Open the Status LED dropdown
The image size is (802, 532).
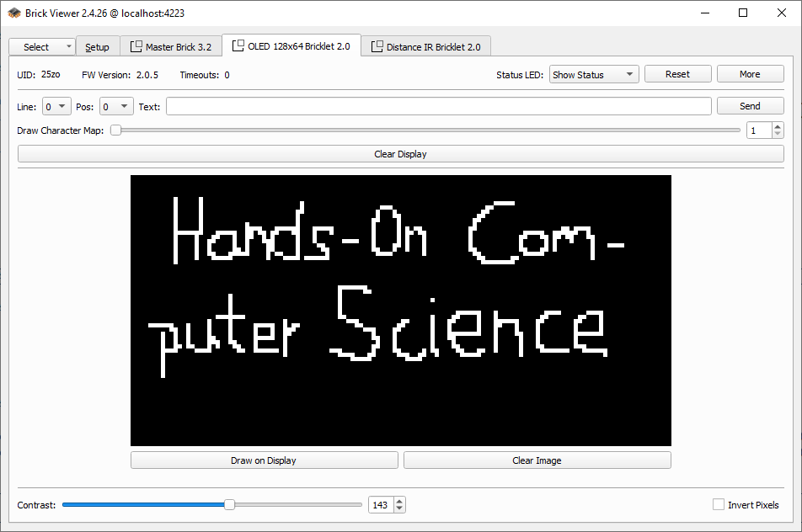pos(593,74)
